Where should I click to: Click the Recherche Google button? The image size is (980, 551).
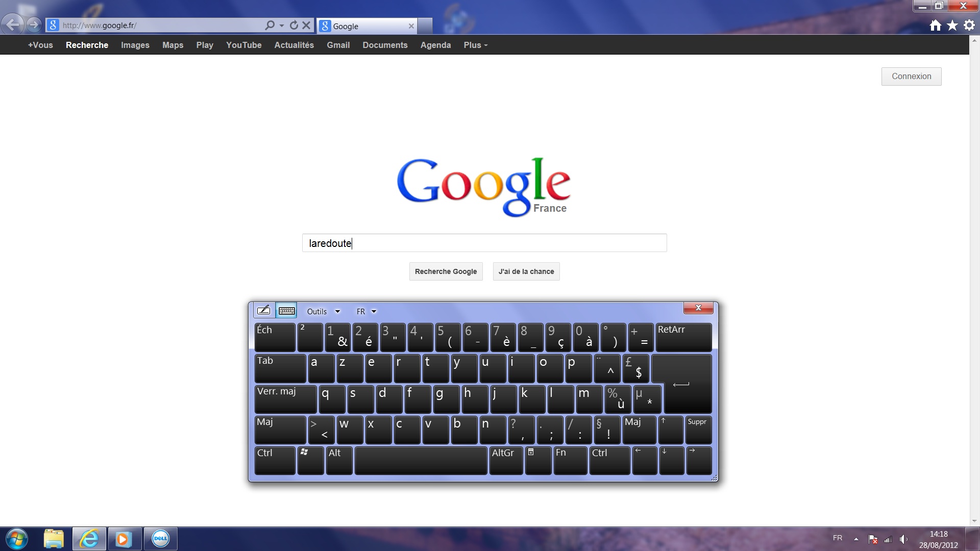pos(446,271)
